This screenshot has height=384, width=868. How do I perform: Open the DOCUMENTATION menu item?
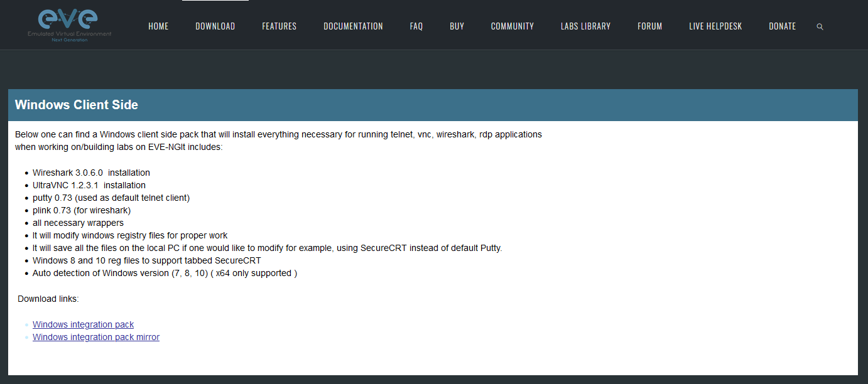coord(353,26)
